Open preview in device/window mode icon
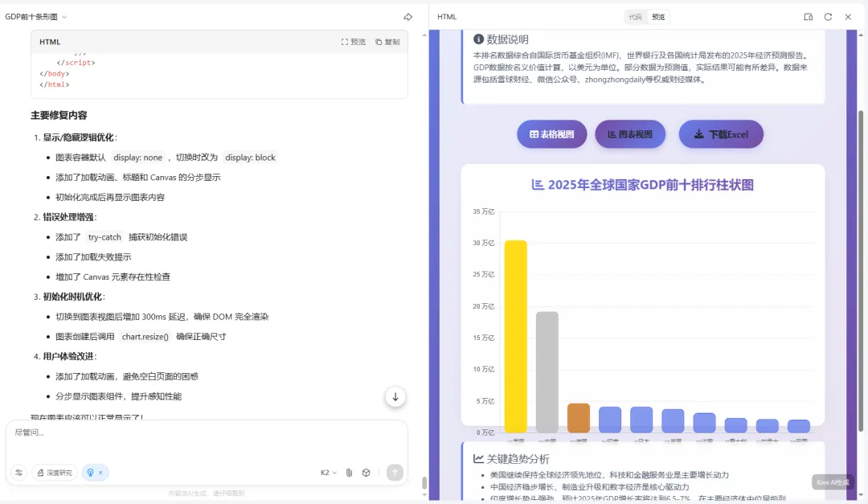This screenshot has width=868, height=504. click(809, 17)
